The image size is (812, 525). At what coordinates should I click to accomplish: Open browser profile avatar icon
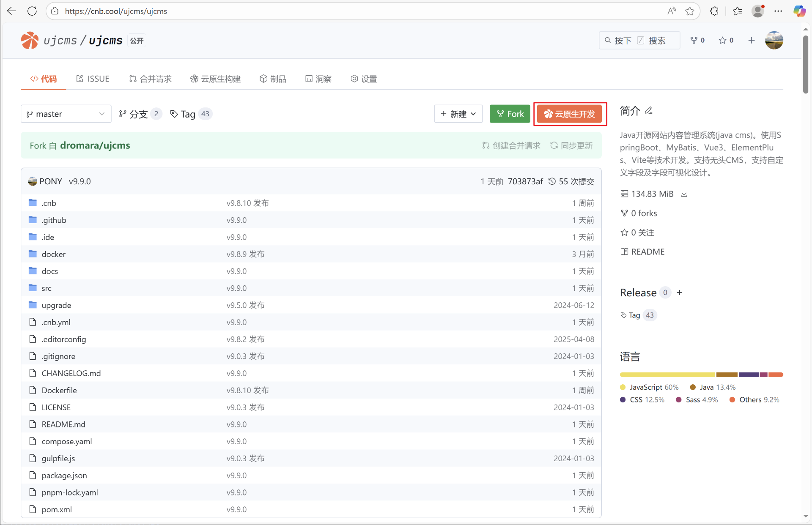[x=758, y=11]
